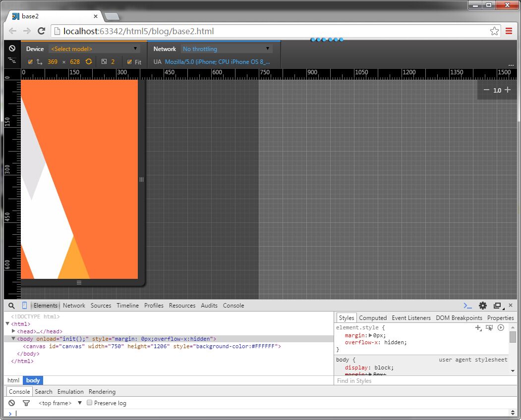
Task: Reload the page in browser
Action: coord(42,31)
